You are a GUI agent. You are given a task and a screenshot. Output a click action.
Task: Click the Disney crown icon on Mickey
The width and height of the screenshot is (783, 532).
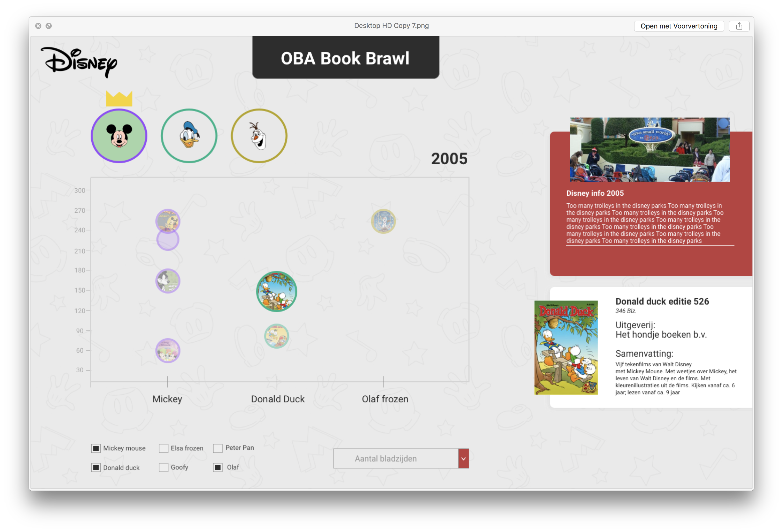pyautogui.click(x=119, y=99)
